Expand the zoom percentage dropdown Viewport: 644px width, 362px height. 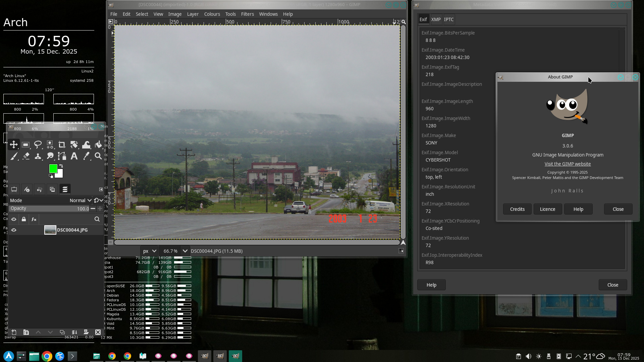click(185, 251)
